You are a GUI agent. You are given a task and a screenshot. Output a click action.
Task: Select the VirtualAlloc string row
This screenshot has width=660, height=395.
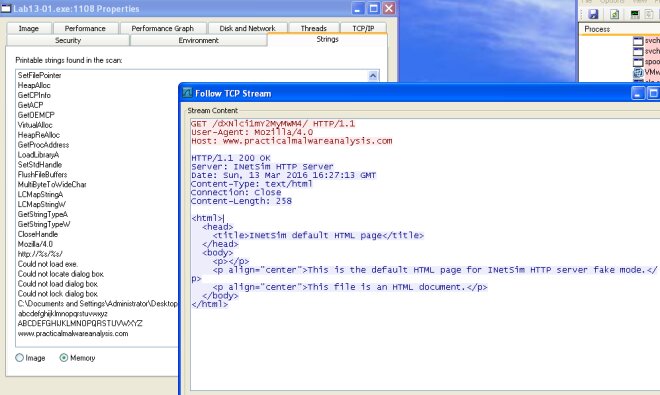[35, 125]
